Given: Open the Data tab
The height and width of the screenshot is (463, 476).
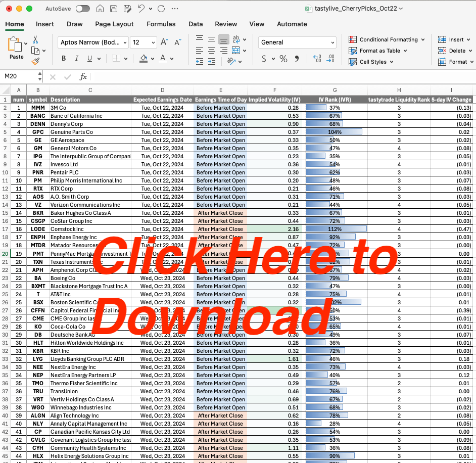Looking at the screenshot, I should tap(196, 24).
